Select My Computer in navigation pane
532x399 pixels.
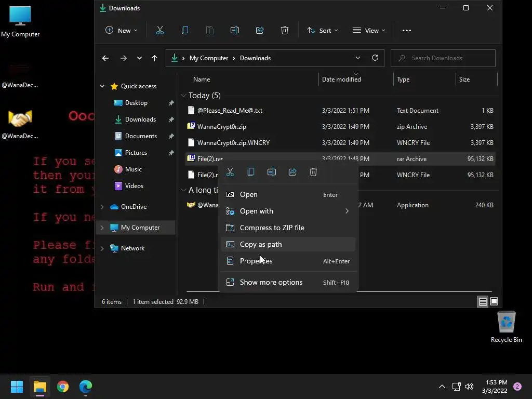[136, 228]
